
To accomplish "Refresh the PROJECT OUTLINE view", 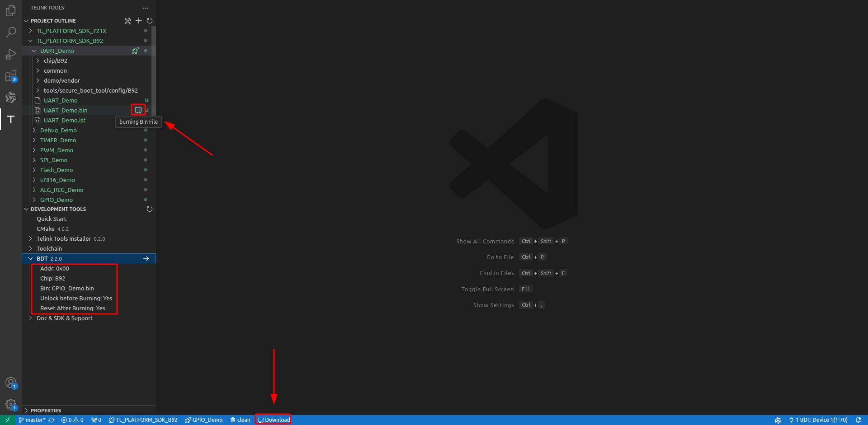I will pyautogui.click(x=149, y=21).
